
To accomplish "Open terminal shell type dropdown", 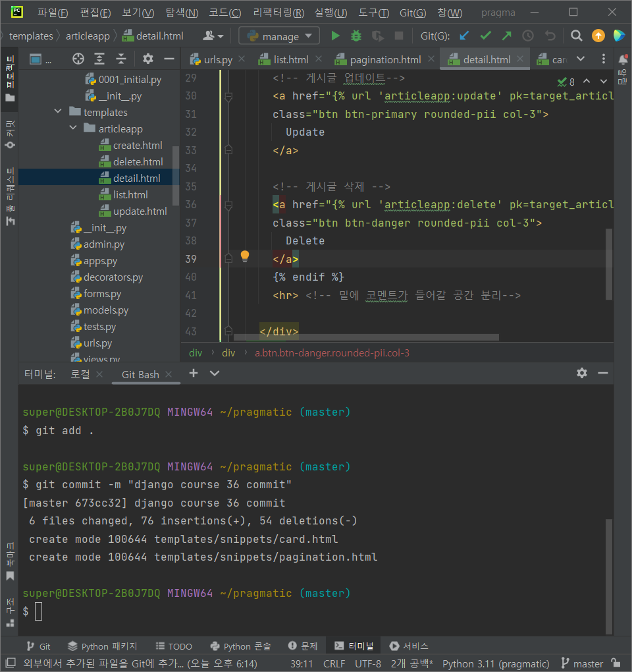I will 215,373.
